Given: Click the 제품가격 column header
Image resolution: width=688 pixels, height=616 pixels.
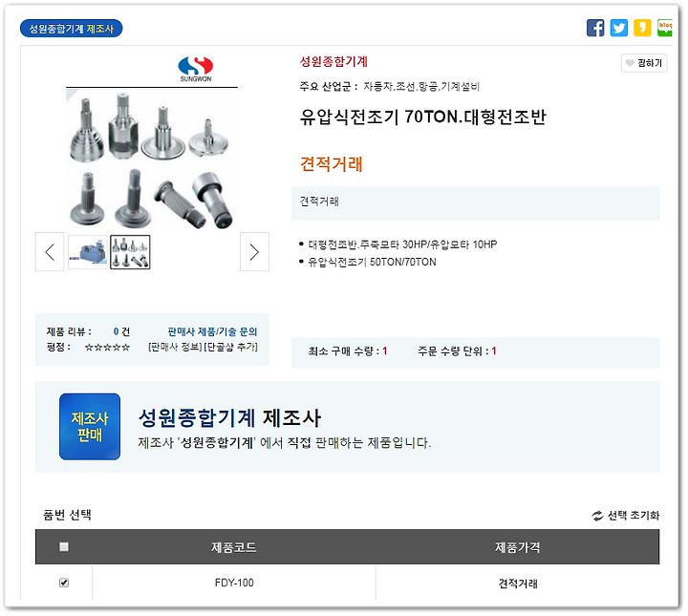Looking at the screenshot, I should (518, 547).
